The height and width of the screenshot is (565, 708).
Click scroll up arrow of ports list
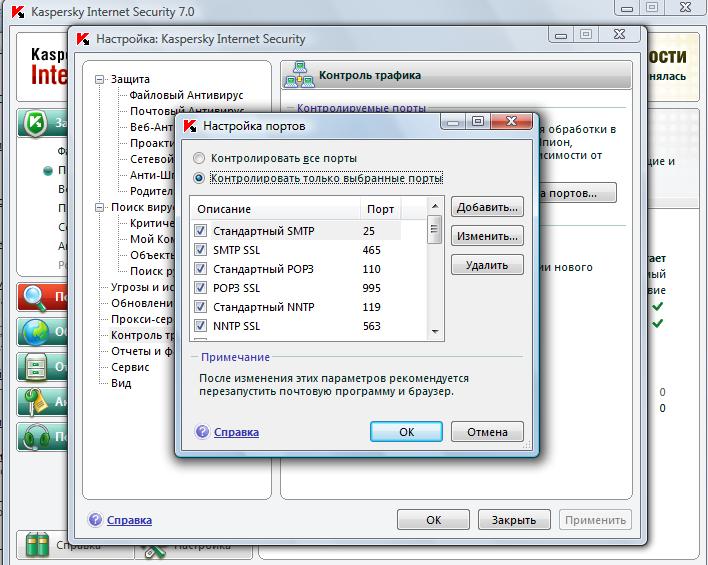click(x=435, y=206)
